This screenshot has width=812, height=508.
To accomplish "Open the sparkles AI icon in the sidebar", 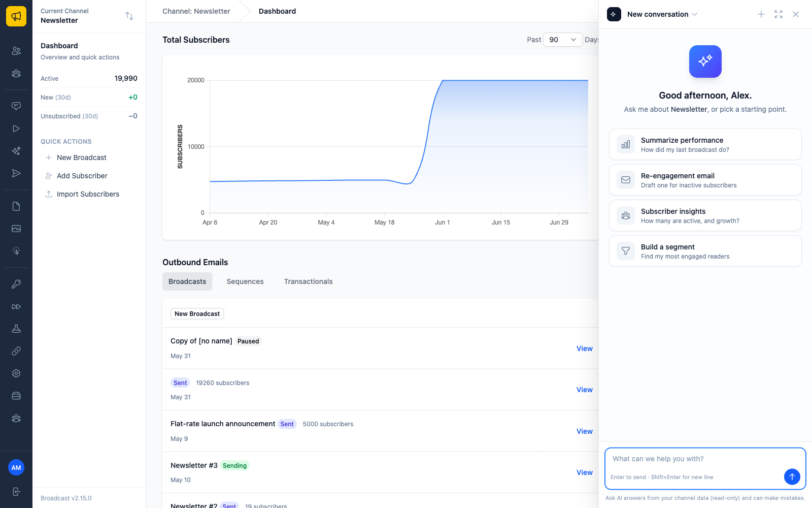I will click(x=16, y=151).
